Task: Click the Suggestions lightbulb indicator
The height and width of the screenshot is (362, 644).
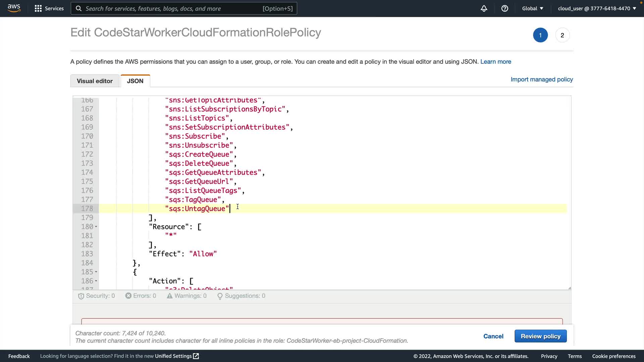Action: point(220,296)
